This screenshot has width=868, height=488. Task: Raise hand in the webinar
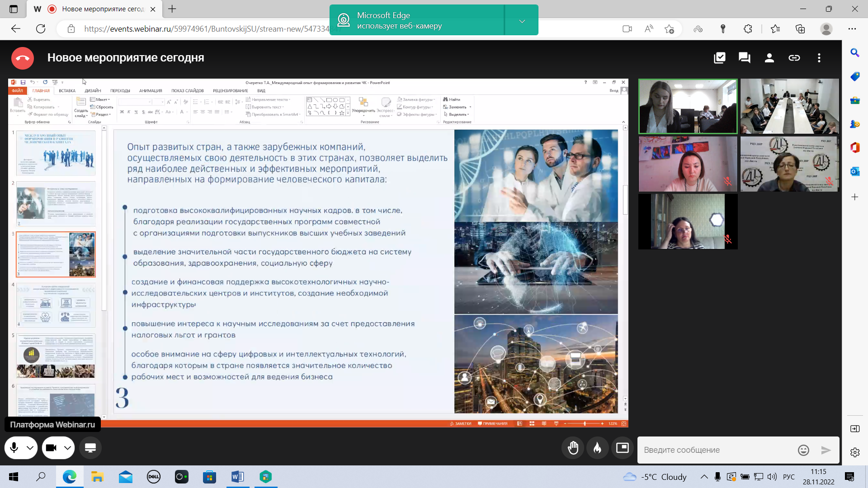[573, 448]
